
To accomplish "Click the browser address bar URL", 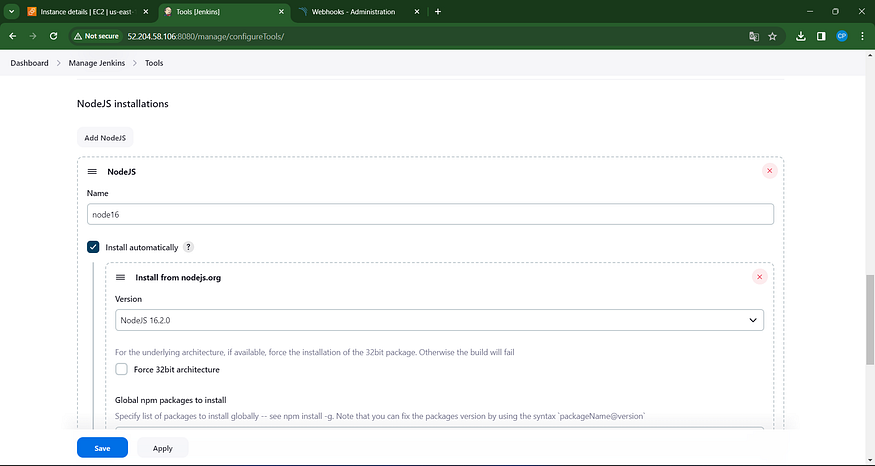I will (206, 36).
